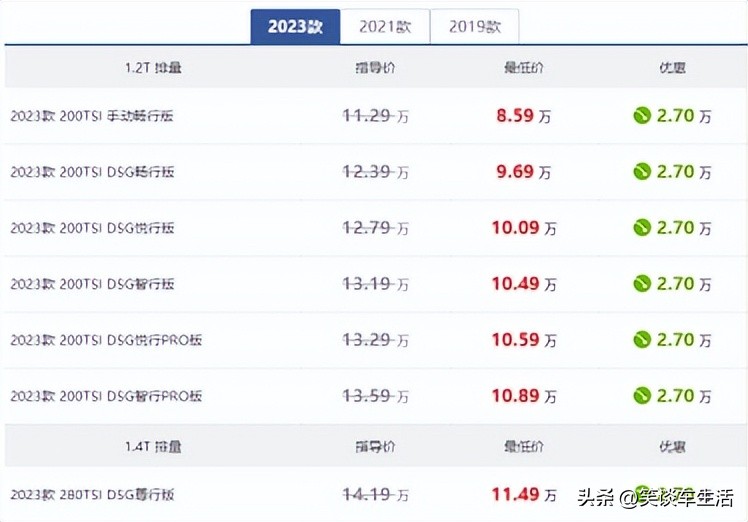Click the green discount icon for 200TSI DSG悦行PRO版
The image size is (748, 522).
(642, 340)
